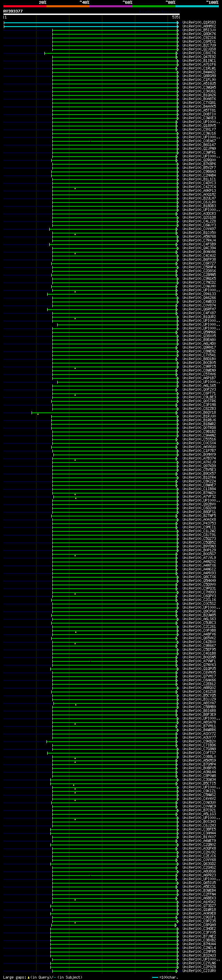Viewport: 222px width, 980px height.
Task: Click the cyan alignment bar for Q1RS83
Action: pos(91,23)
